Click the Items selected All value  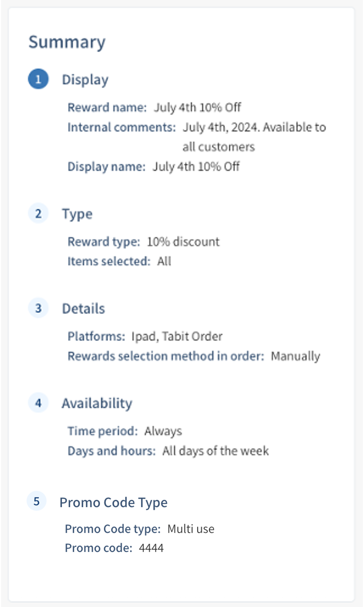click(164, 261)
